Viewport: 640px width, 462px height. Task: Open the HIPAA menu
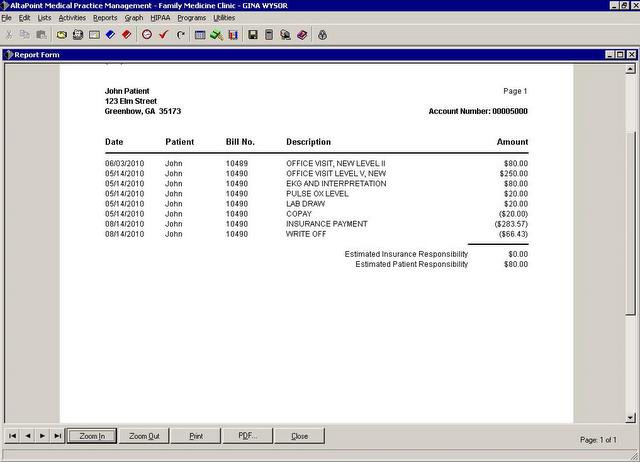[x=160, y=18]
